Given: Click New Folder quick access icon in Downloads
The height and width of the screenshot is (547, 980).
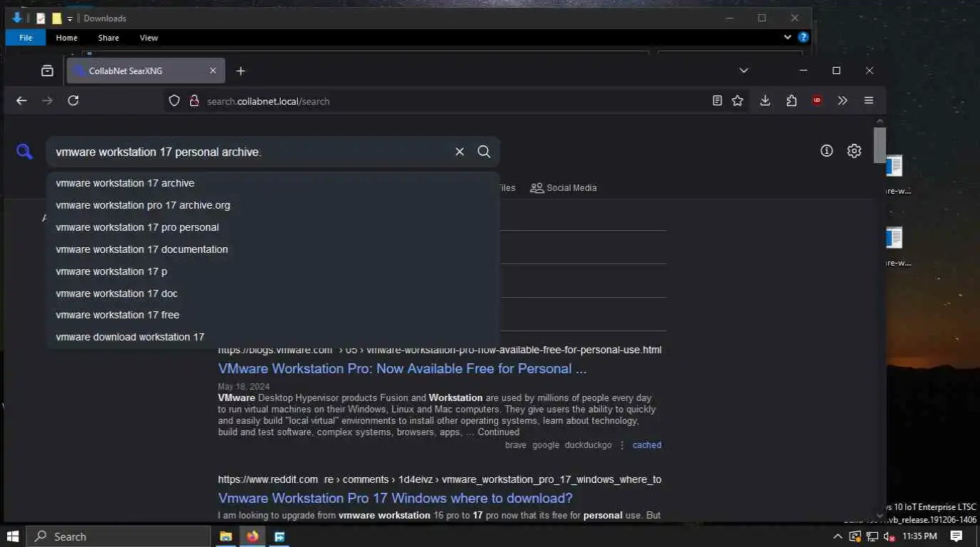Looking at the screenshot, I should coord(57,19).
